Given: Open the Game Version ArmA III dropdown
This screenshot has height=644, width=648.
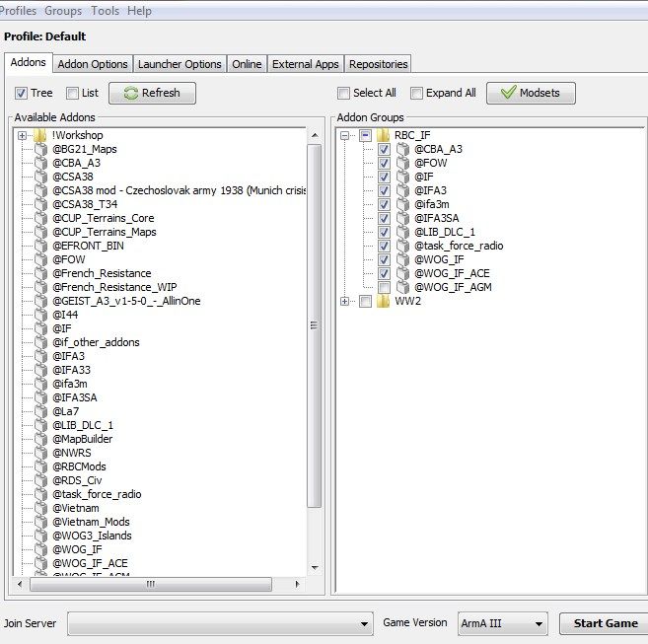Looking at the screenshot, I should tap(503, 623).
